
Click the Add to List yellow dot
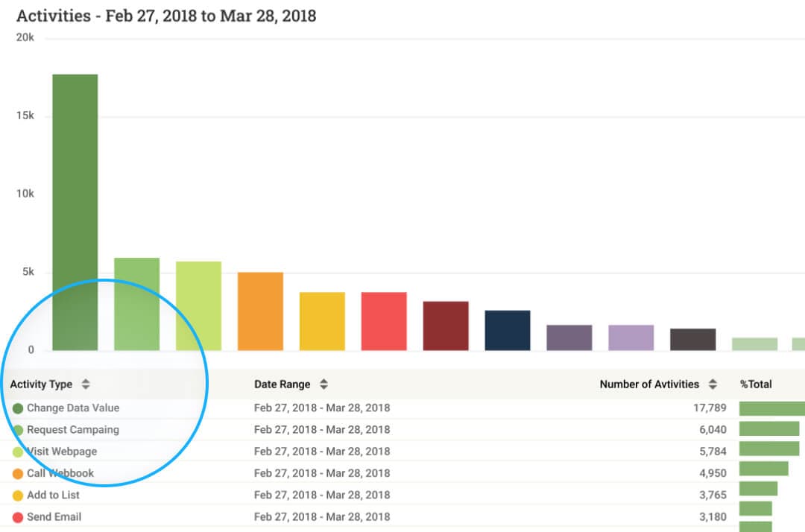coord(18,495)
